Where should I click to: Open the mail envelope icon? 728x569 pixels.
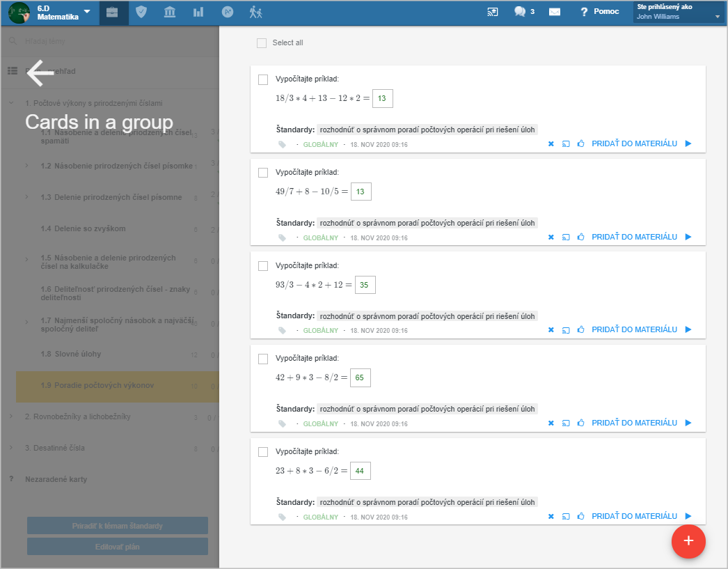pos(555,12)
